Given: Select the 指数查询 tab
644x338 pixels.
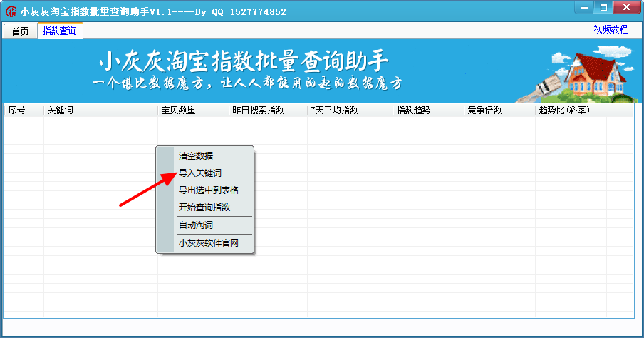Looking at the screenshot, I should coord(60,31).
